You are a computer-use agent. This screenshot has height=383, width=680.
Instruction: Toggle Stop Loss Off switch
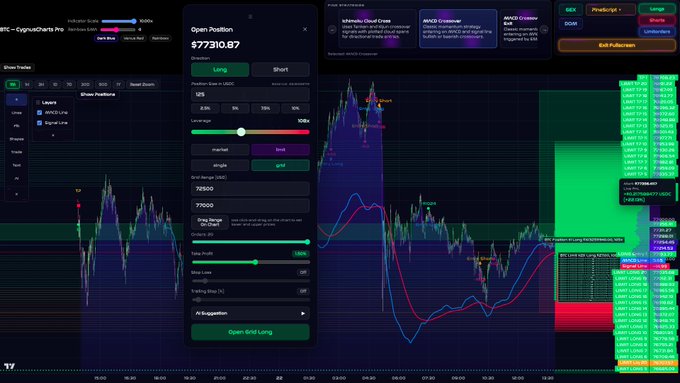click(x=303, y=272)
